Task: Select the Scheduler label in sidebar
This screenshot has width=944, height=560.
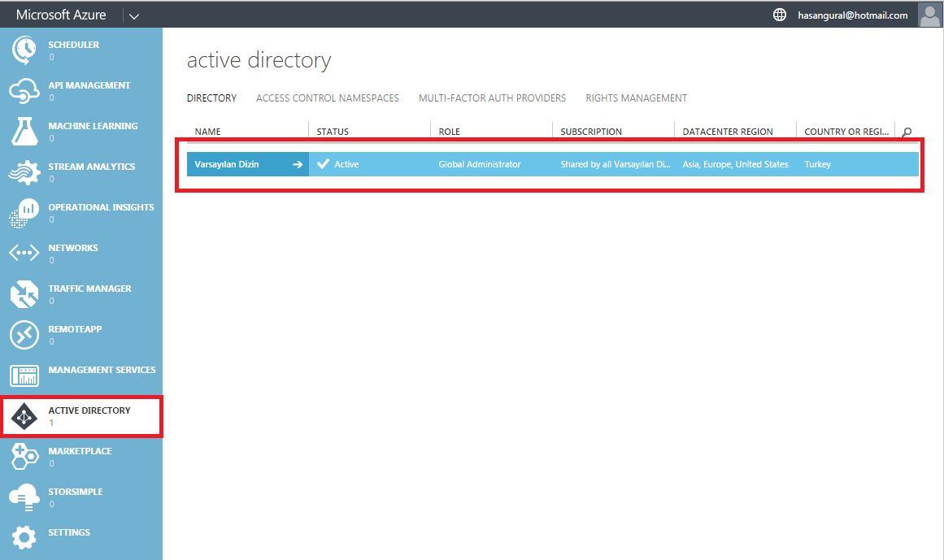Action: 73,45
